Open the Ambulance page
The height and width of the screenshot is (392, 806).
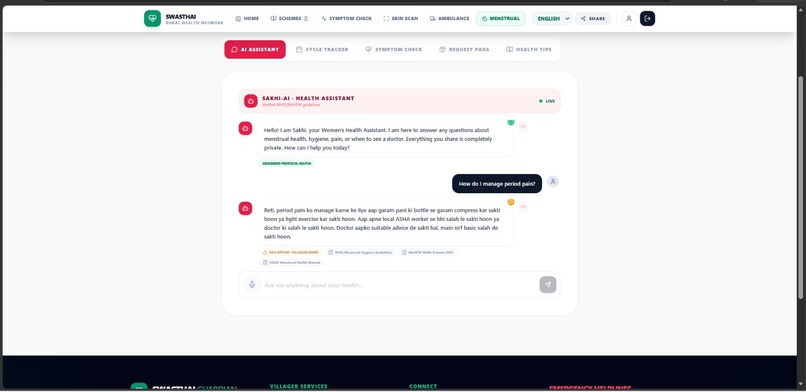tap(449, 18)
